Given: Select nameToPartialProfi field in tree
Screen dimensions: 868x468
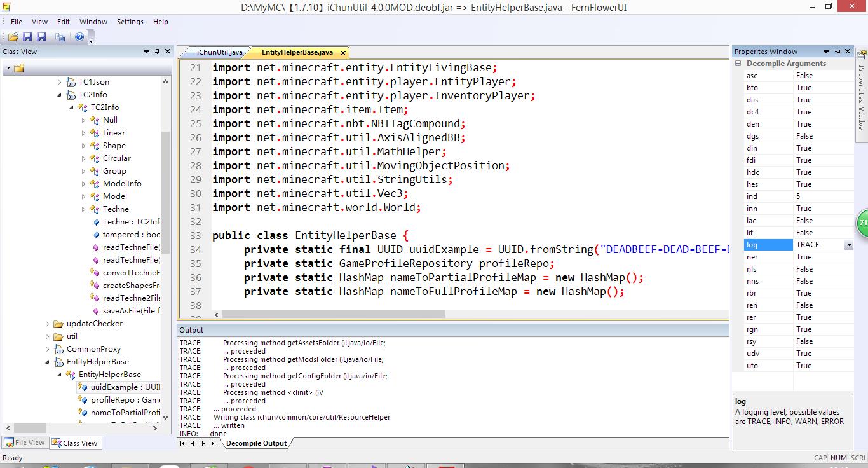Looking at the screenshot, I should point(125,413).
